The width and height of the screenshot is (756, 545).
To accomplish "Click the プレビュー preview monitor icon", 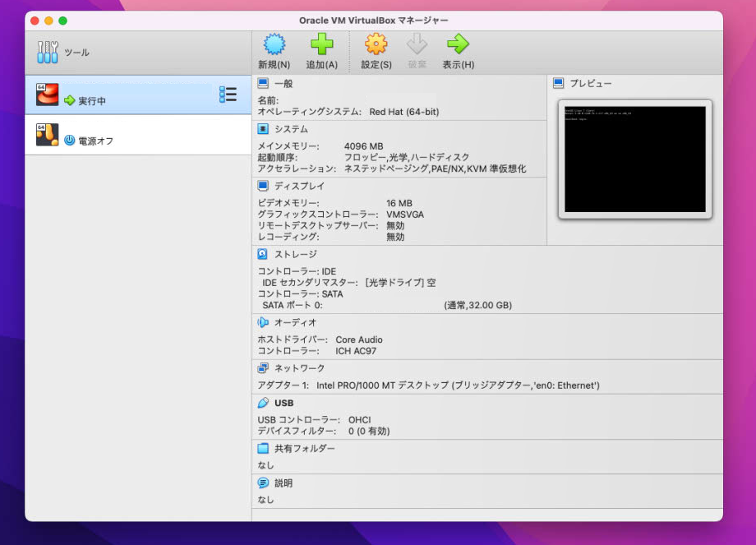I will pos(558,84).
